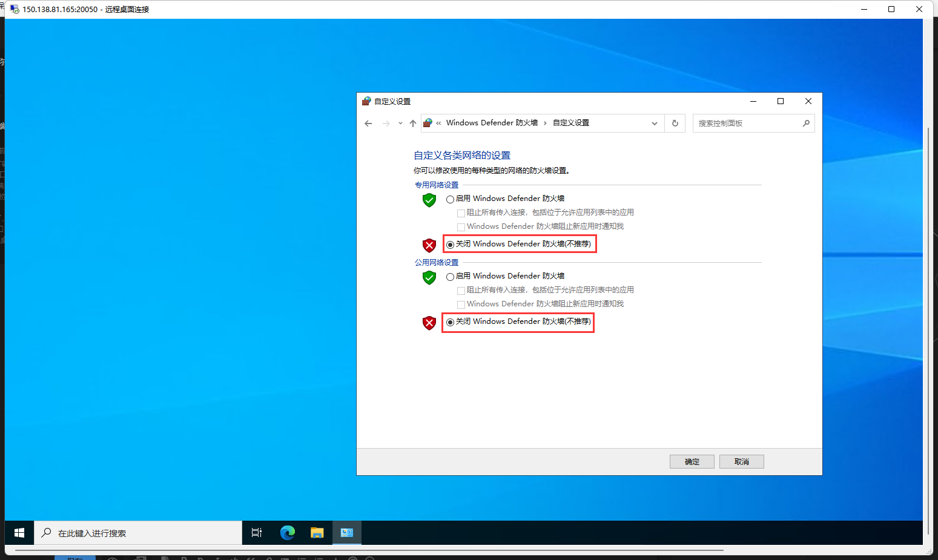Expand the breadcrumb overflow double chevron
The width and height of the screenshot is (938, 560).
click(438, 123)
